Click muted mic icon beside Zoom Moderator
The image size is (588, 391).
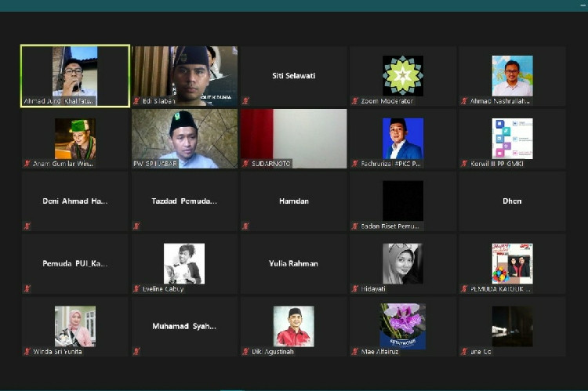(x=355, y=101)
